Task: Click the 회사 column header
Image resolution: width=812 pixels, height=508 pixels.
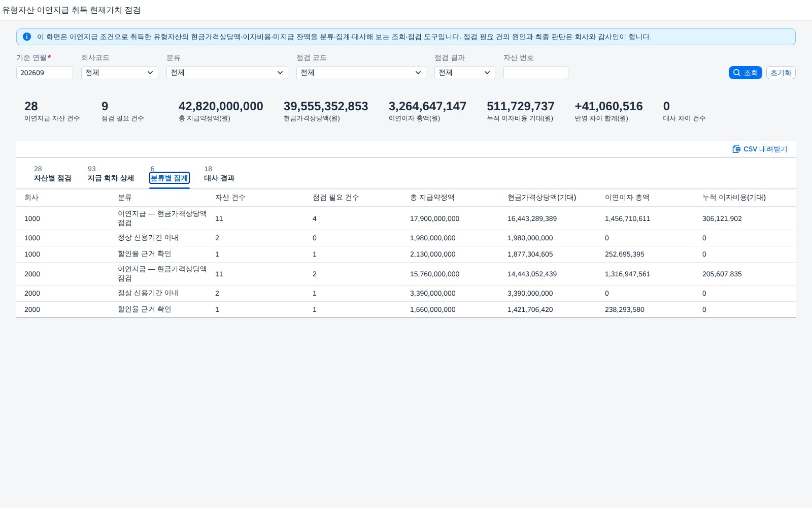Action: pyautogui.click(x=31, y=198)
